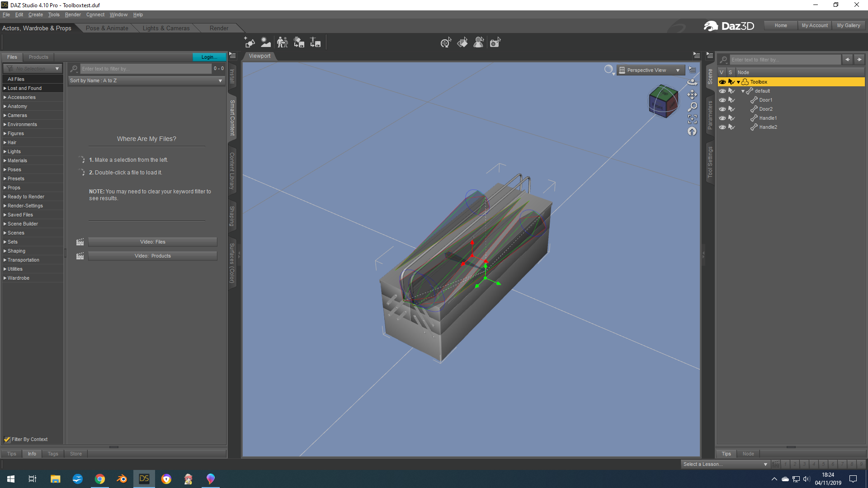Click the environment sun and landscape icon
The width and height of the screenshot is (868, 488).
tap(266, 42)
